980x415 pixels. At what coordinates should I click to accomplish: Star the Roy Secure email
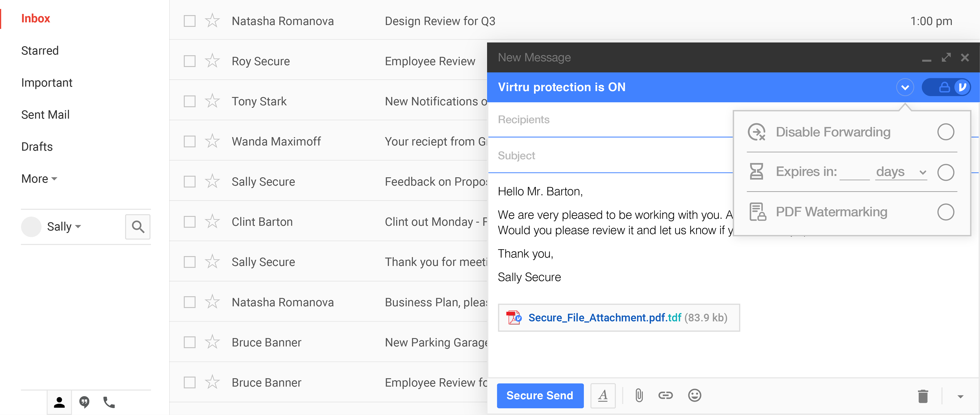(x=212, y=61)
